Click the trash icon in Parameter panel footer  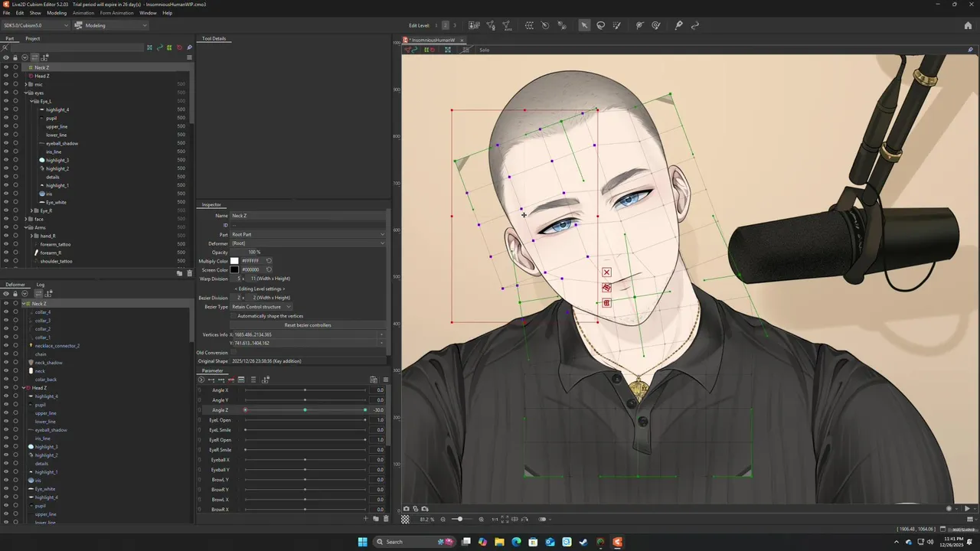coord(386,519)
